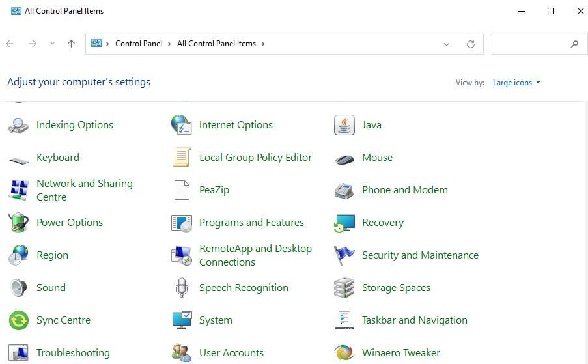588x364 pixels.
Task: Open the Recovery link text
Action: [x=383, y=223]
